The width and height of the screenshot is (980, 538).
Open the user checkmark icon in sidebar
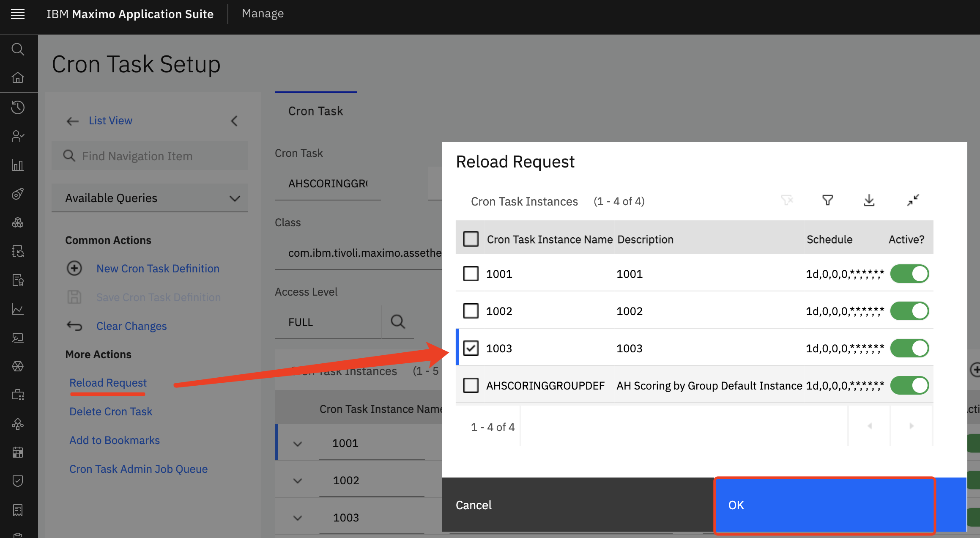point(18,136)
